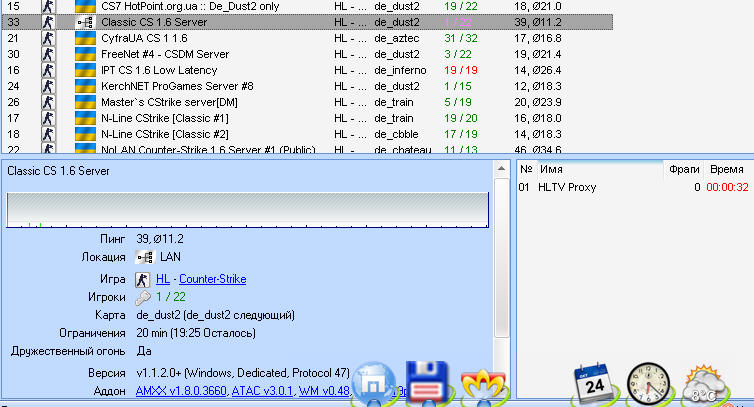Viewport: 754px width, 407px height.
Task: Click the 31 / 32 players value
Action: [461, 38]
